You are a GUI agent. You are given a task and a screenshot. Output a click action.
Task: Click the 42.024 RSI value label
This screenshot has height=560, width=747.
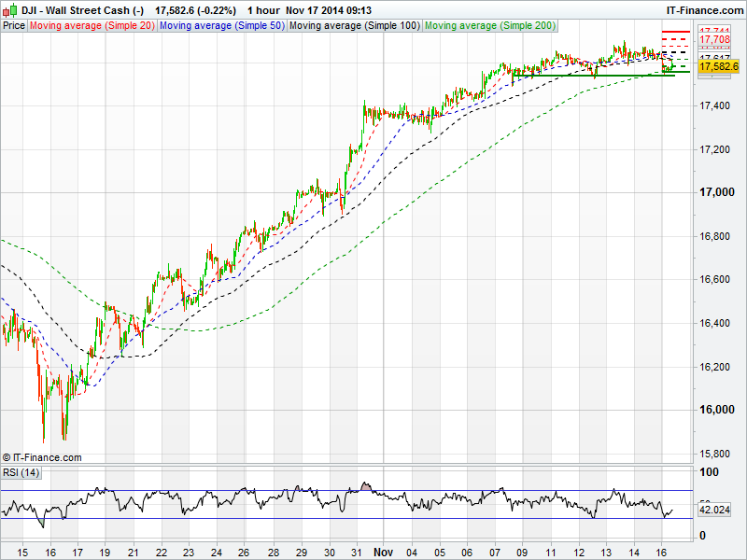coord(714,511)
